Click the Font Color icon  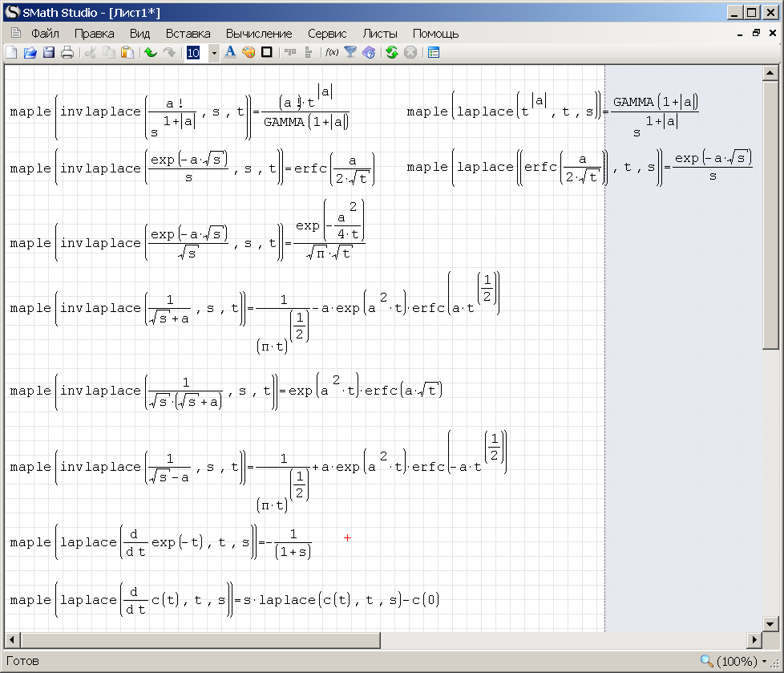229,52
